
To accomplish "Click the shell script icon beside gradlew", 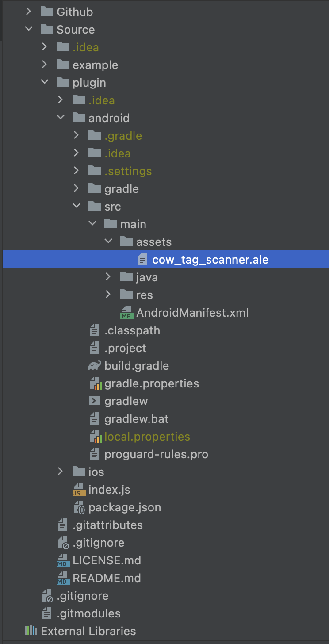I will point(94,401).
